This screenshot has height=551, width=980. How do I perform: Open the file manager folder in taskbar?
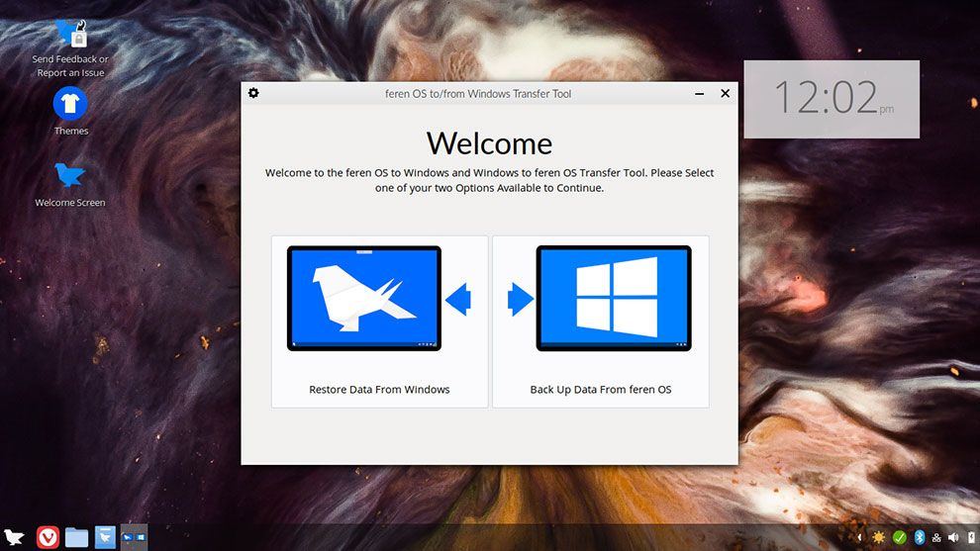click(76, 537)
